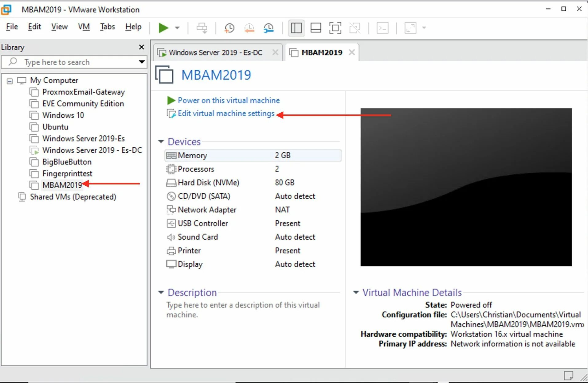Toggle the library sidebar view icon

296,28
